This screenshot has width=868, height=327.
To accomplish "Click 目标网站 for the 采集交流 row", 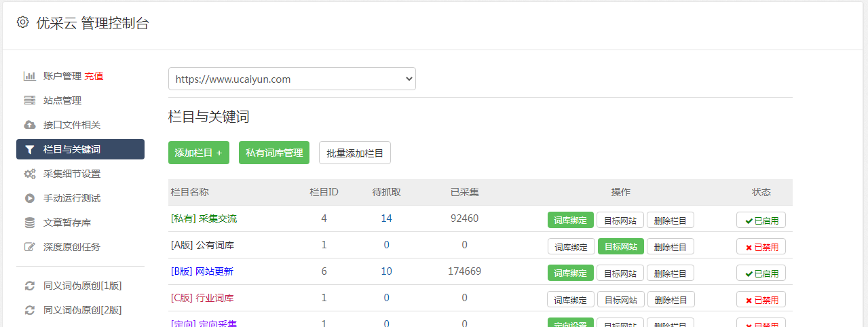I will (x=620, y=219).
